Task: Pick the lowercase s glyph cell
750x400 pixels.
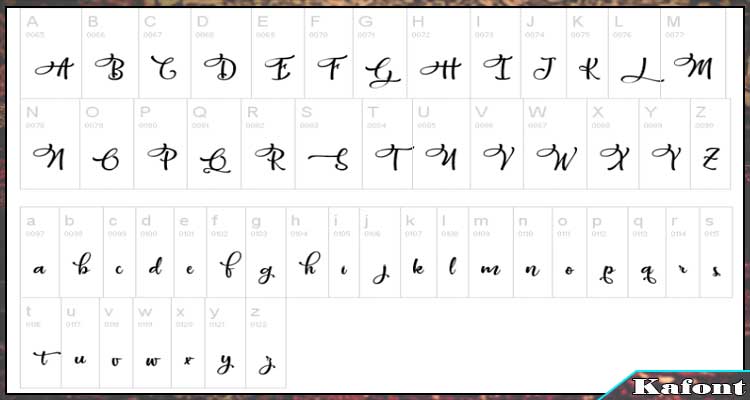Action: point(716,252)
